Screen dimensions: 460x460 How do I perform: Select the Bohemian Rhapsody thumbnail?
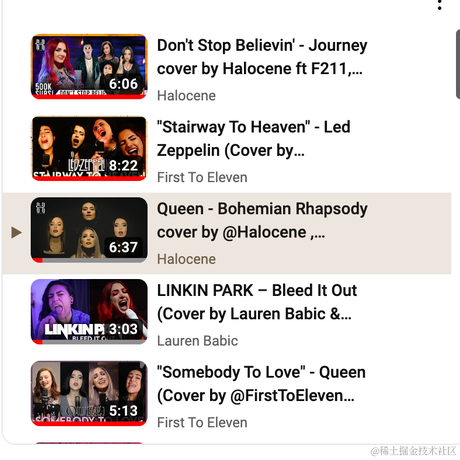[x=89, y=230]
